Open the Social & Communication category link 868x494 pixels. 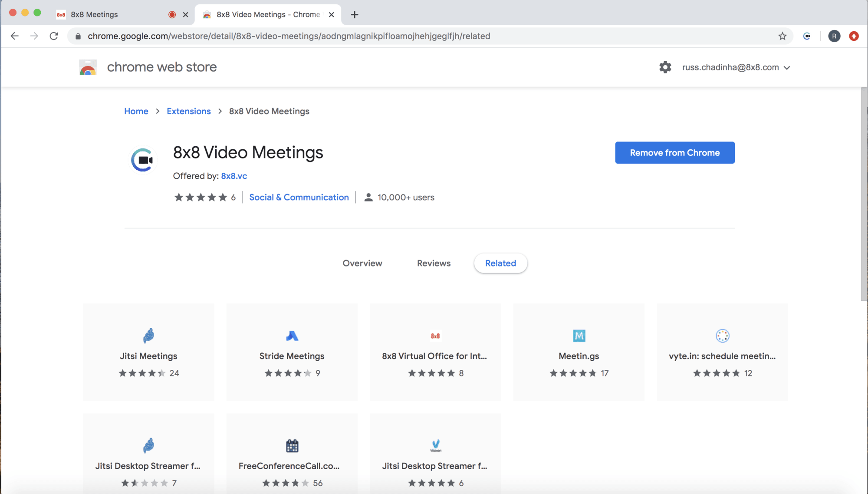(x=299, y=197)
